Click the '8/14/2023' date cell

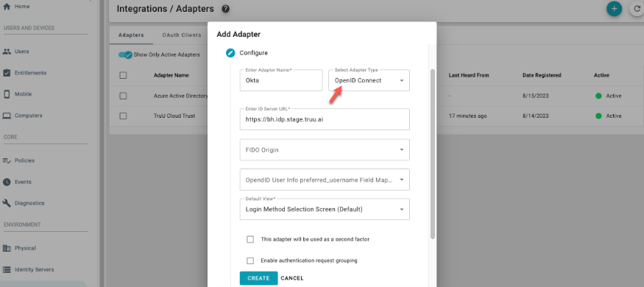click(x=536, y=116)
